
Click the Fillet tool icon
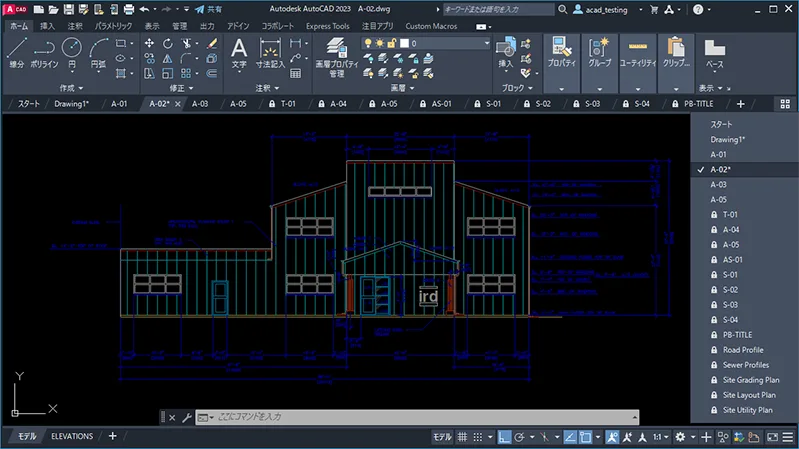coord(185,59)
